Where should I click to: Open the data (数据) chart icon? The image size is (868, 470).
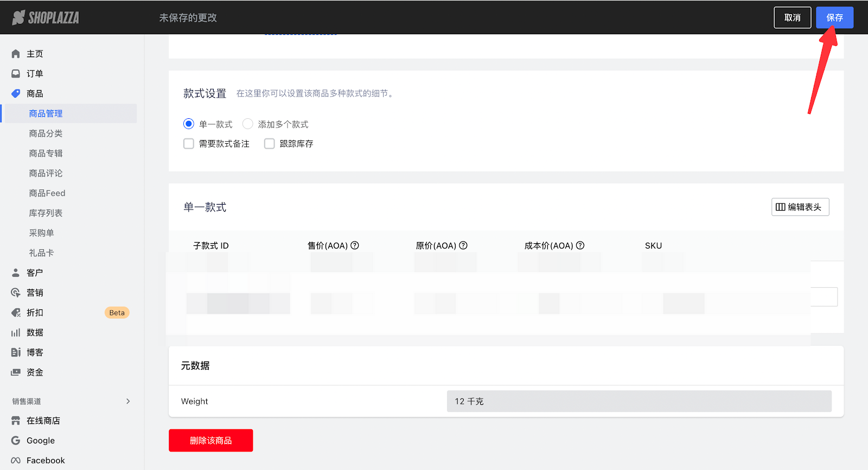[x=16, y=333]
